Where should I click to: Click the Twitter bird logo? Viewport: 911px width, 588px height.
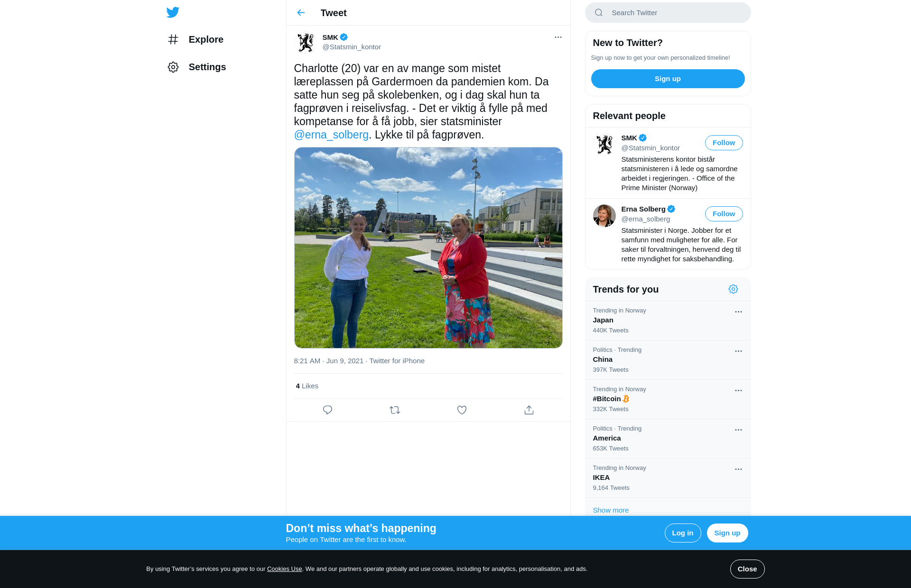point(173,12)
